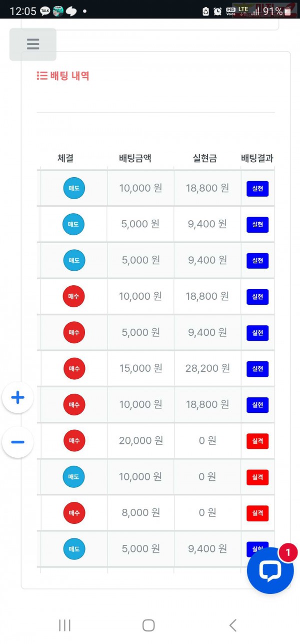
Task: Select the first 매도 sell indicator
Action: (73, 188)
